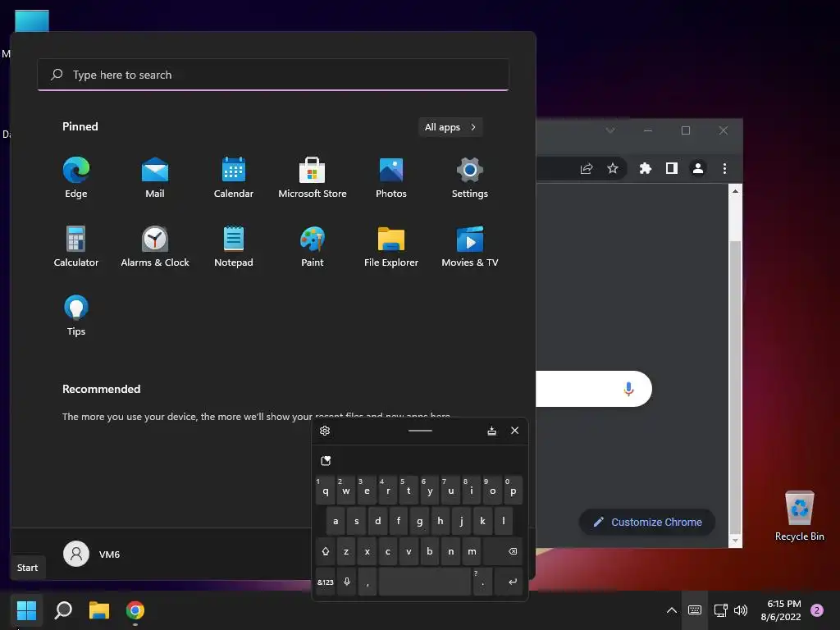Open Chrome tab search dropdown arrow

[x=610, y=130]
